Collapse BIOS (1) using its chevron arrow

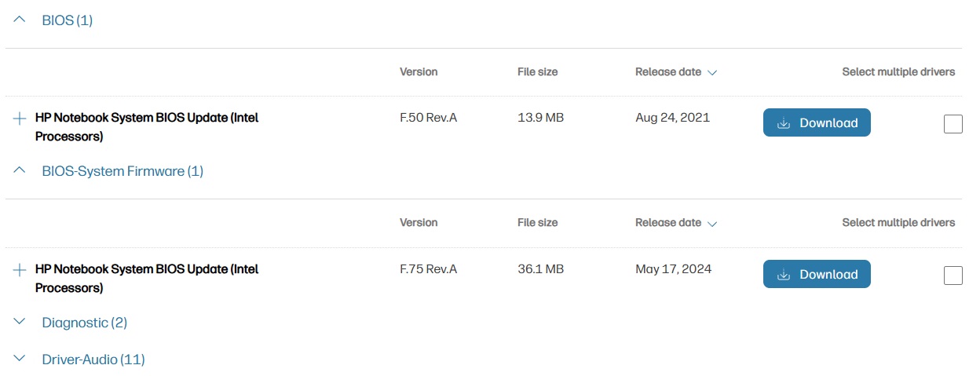[x=20, y=20]
